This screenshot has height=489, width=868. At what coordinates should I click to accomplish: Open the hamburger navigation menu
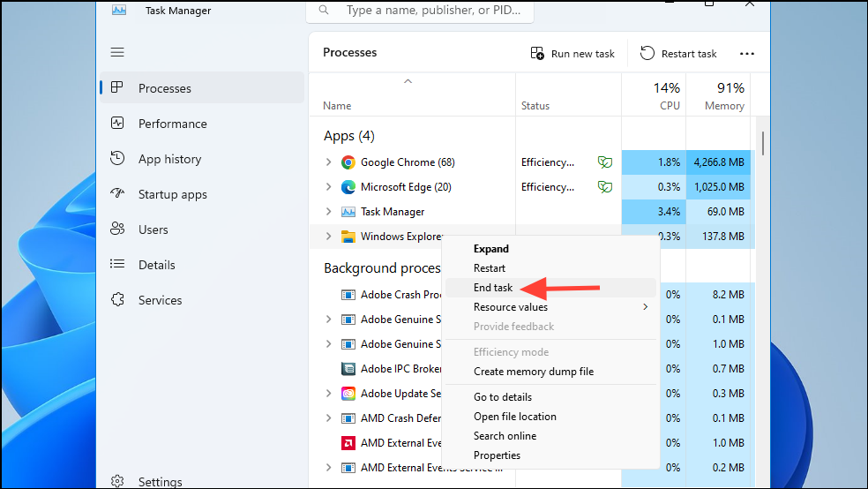[x=117, y=52]
